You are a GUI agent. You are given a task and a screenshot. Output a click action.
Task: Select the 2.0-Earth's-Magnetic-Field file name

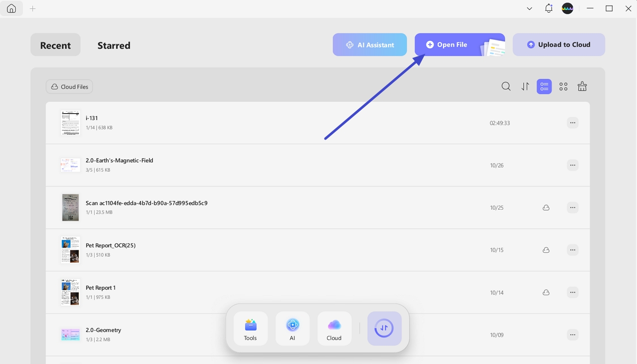click(120, 160)
